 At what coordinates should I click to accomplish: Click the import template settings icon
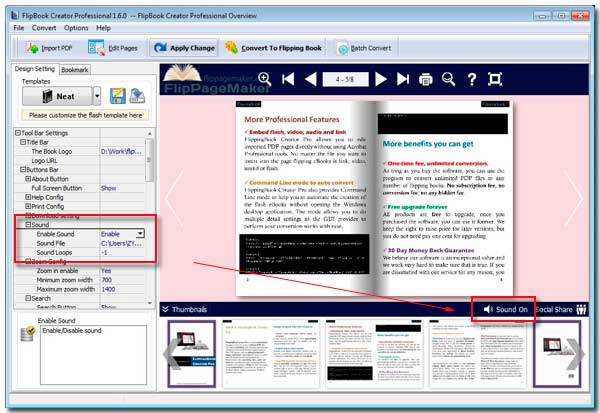(137, 96)
